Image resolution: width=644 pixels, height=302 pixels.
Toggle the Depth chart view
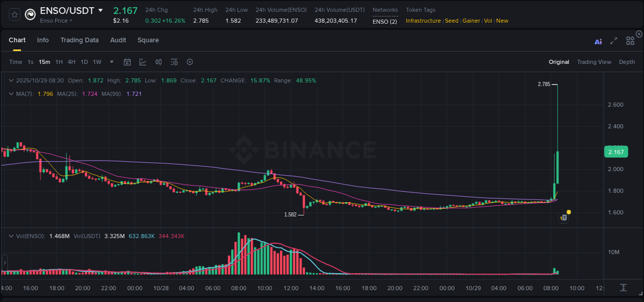627,62
